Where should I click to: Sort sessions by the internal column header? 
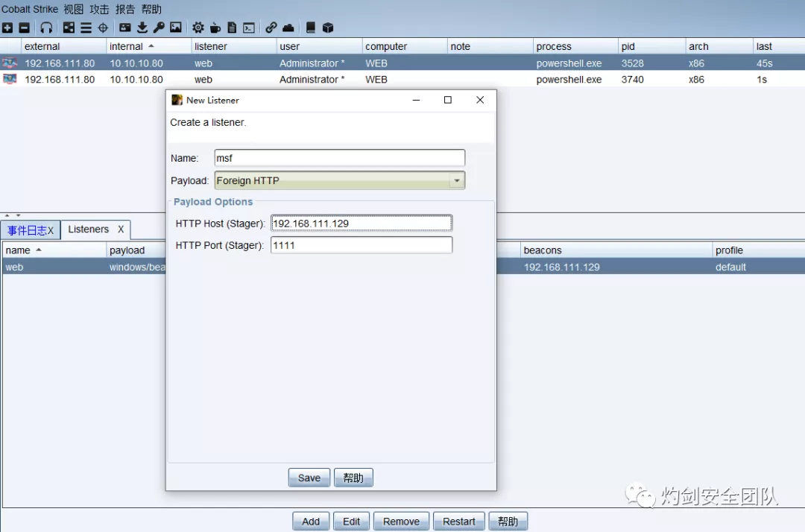pos(149,46)
